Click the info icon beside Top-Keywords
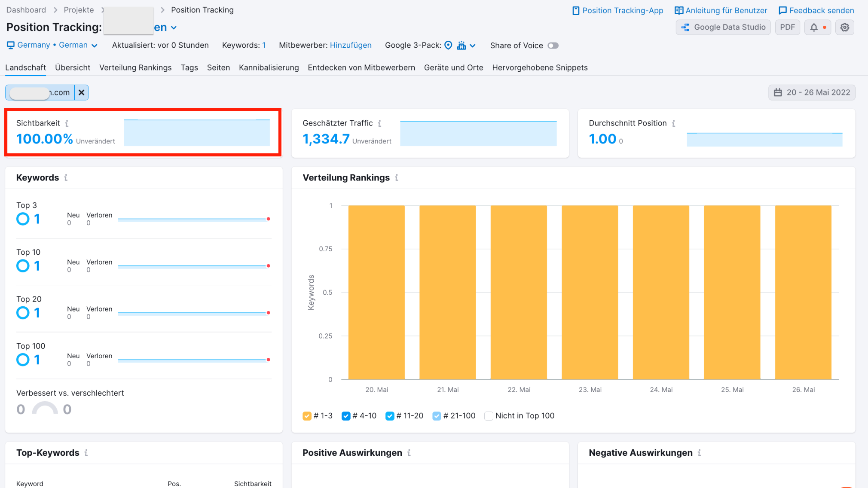 tap(86, 452)
